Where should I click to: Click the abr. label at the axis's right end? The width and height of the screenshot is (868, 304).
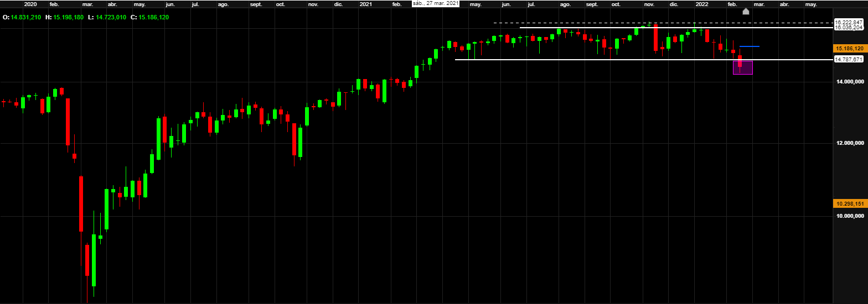point(784,4)
